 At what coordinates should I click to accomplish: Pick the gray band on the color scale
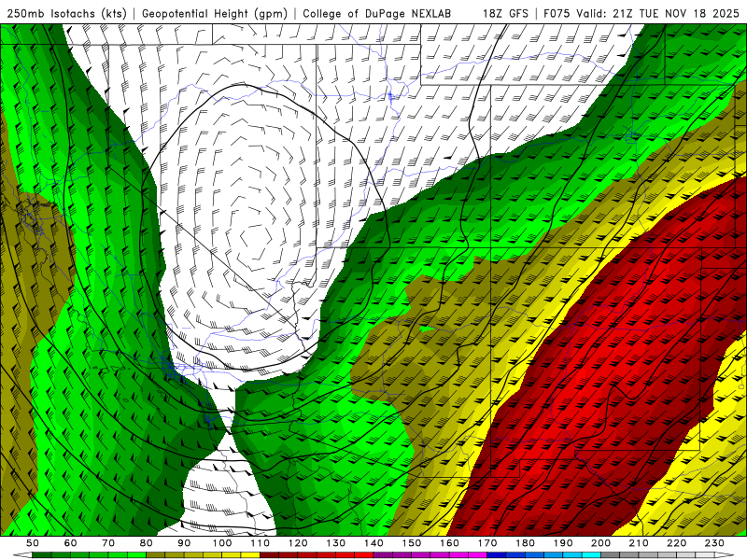[x=658, y=555]
